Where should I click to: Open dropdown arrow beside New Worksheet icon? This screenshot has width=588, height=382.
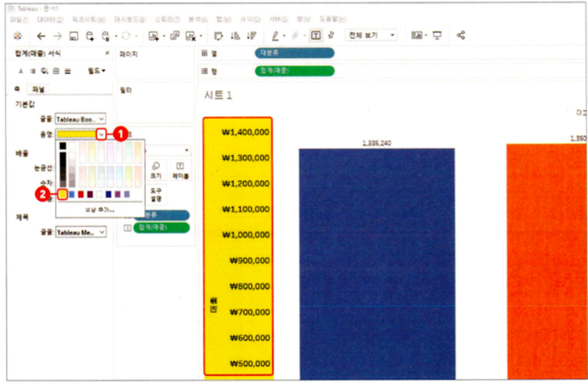point(164,37)
